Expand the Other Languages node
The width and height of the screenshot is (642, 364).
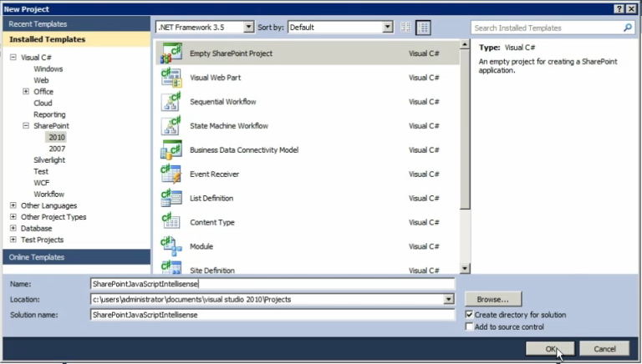pos(13,205)
